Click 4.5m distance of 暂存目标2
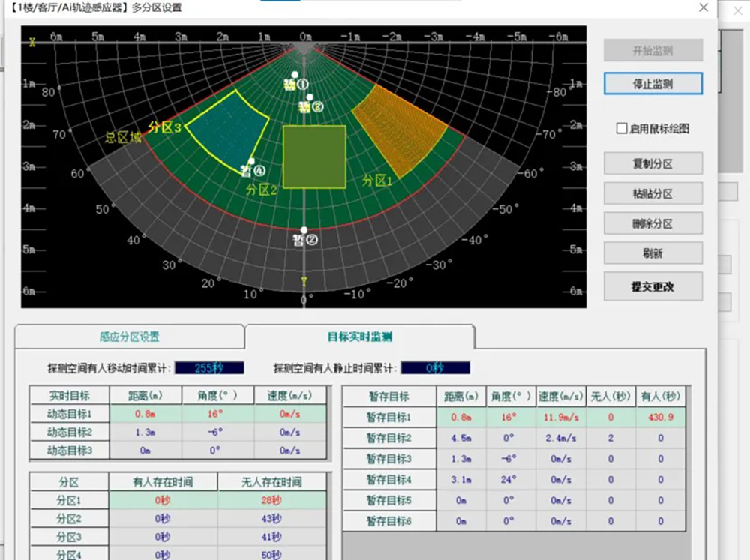Screen dimensions: 750x560 pos(461,438)
